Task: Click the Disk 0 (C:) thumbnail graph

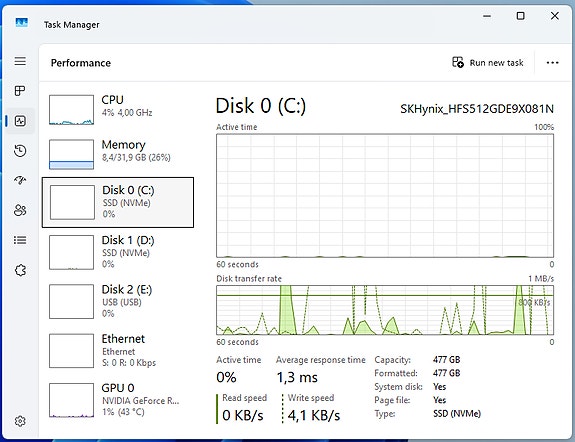Action: [x=72, y=202]
